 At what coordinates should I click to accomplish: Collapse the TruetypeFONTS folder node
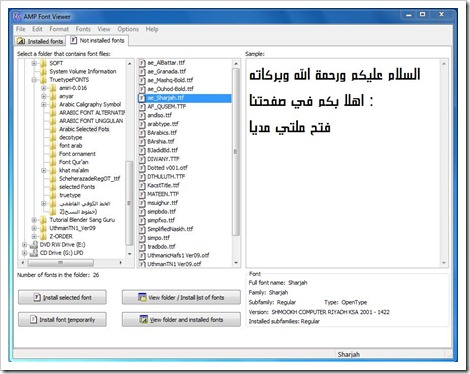[x=34, y=80]
